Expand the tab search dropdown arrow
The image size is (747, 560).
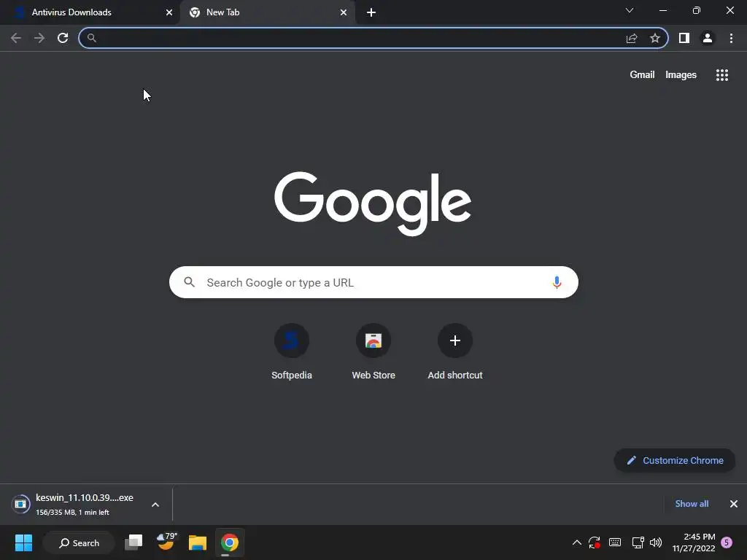pos(630,10)
